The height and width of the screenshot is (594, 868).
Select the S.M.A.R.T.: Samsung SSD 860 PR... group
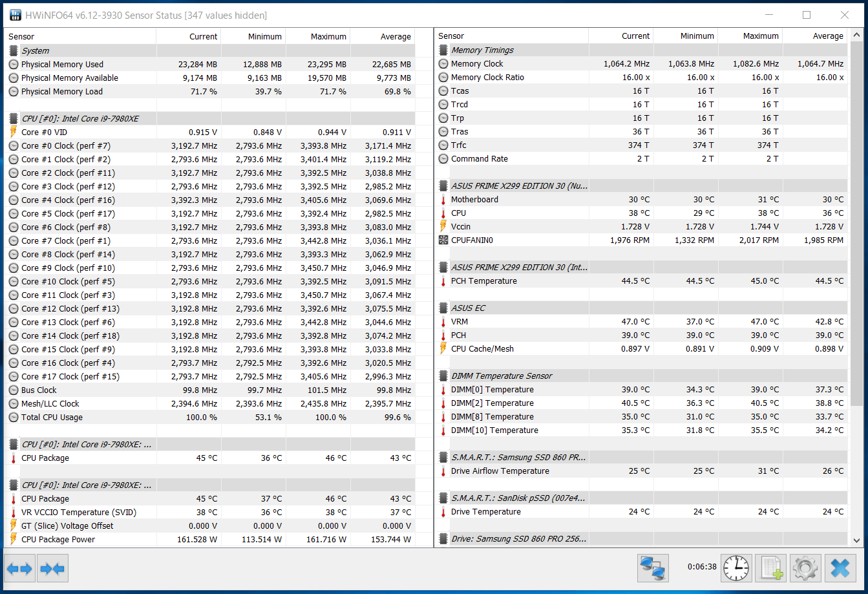click(x=641, y=457)
